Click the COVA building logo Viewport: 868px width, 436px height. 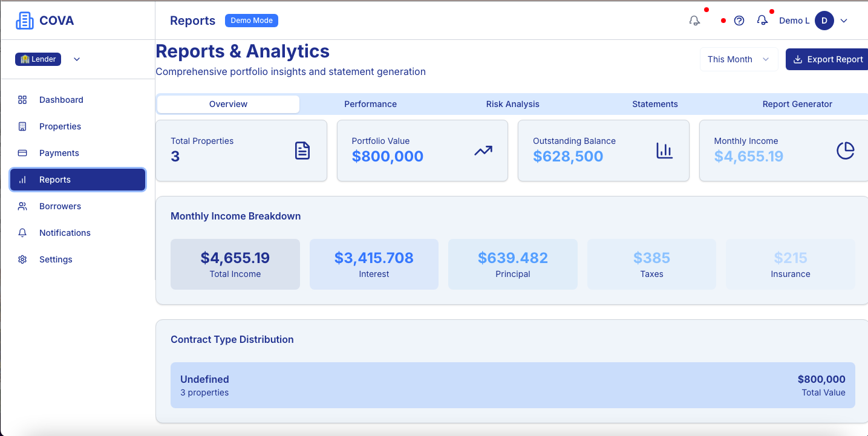(25, 20)
